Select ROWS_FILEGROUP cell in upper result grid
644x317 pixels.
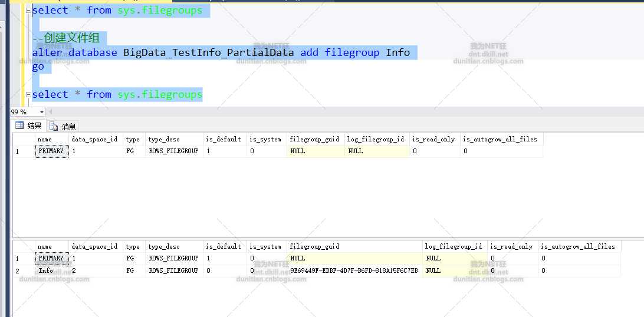[174, 151]
